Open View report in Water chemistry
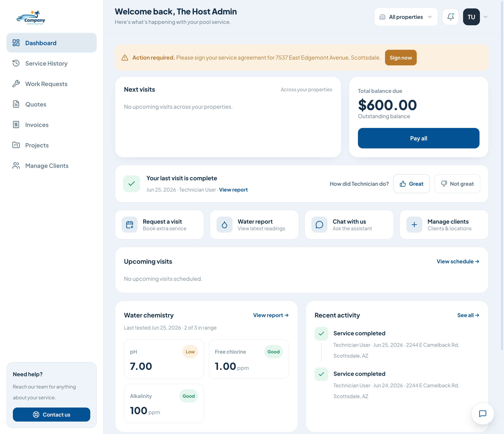Image resolution: width=504 pixels, height=434 pixels. [271, 315]
